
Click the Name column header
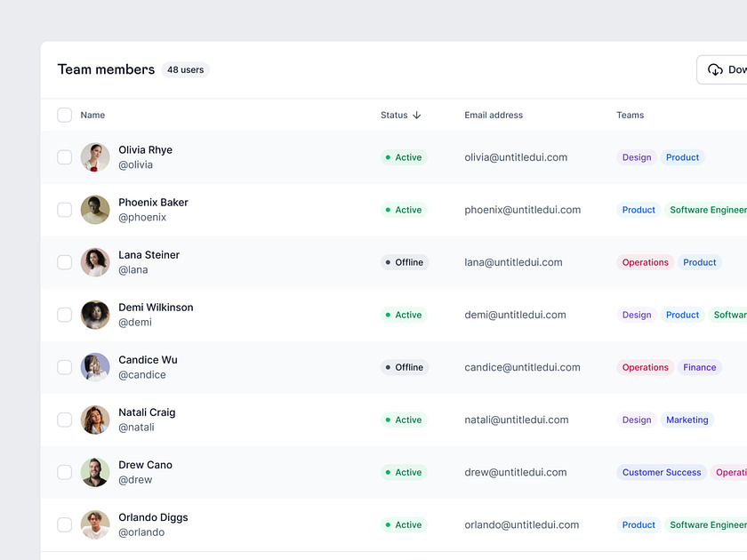coord(92,115)
